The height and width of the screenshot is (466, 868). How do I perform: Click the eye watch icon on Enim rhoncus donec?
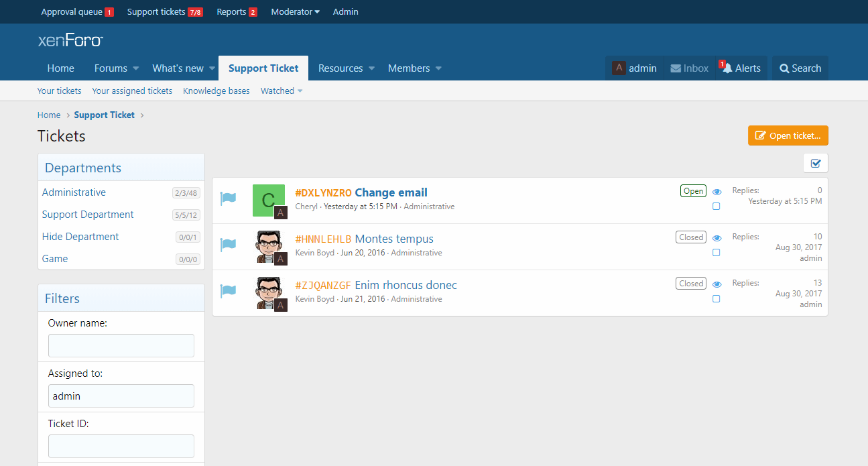tap(717, 284)
